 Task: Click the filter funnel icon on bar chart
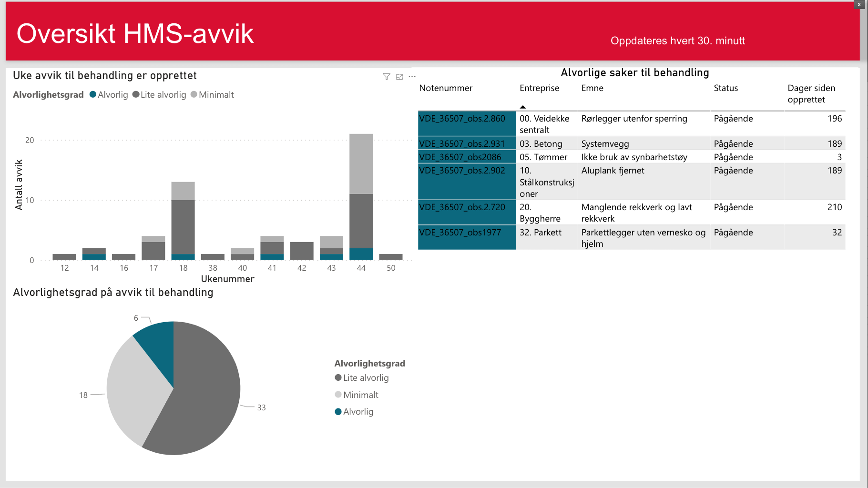pyautogui.click(x=387, y=77)
